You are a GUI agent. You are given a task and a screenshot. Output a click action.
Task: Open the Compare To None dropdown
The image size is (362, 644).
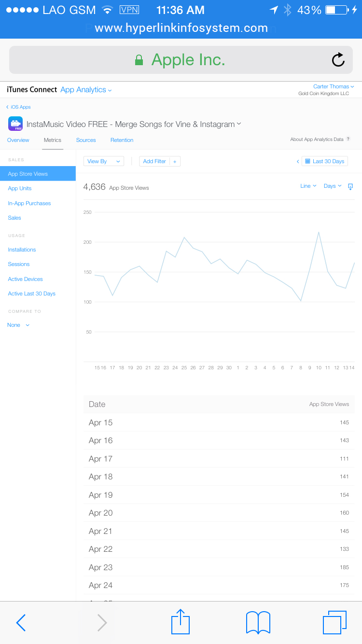[x=18, y=325]
